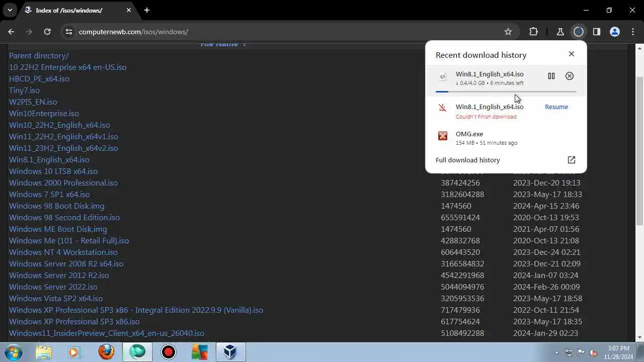Download Windows Me (101 - Retail Full).iso

tap(69, 241)
